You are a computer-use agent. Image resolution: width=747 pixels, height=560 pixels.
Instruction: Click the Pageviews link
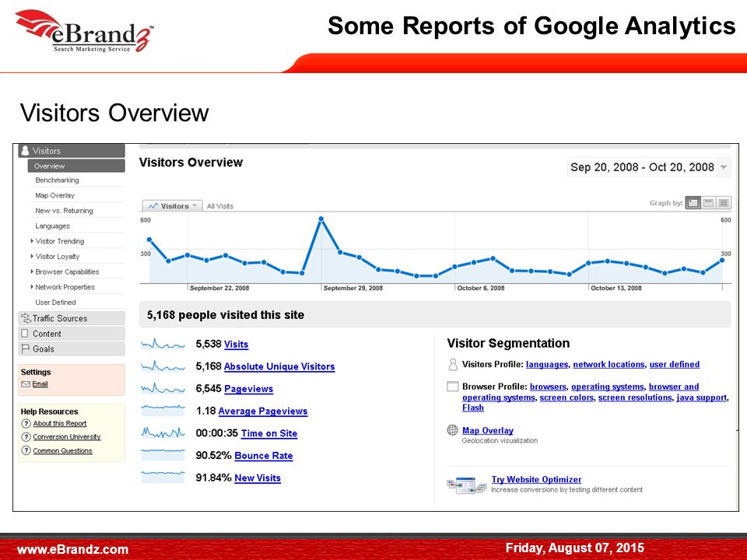[248, 389]
